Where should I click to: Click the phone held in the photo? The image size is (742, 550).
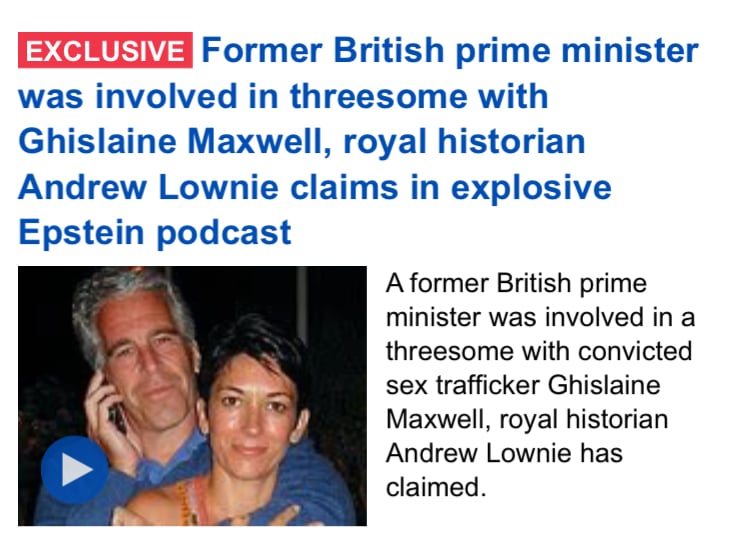[x=116, y=414]
